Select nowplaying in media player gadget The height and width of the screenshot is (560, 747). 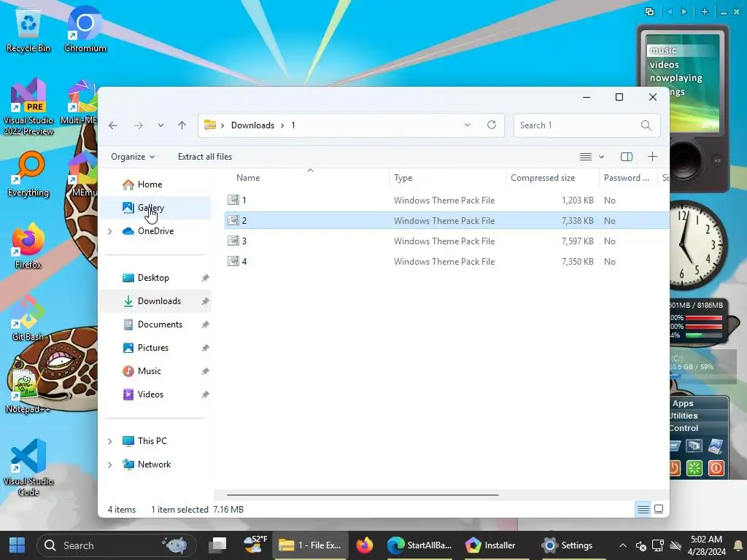pyautogui.click(x=676, y=77)
